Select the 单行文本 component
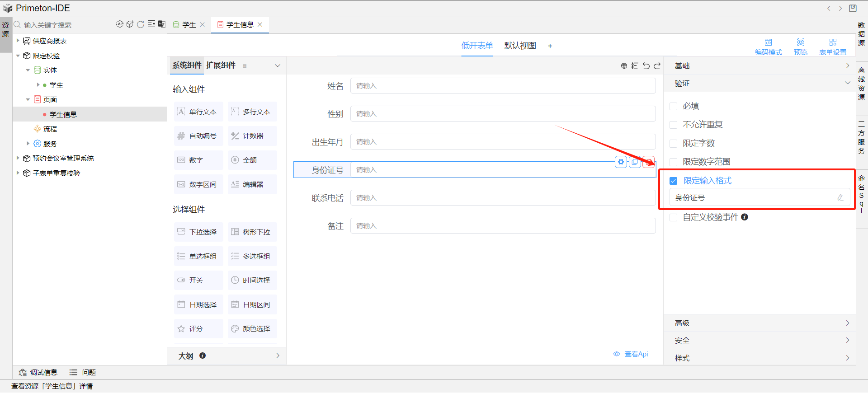Image resolution: width=868 pixels, height=393 pixels. (198, 112)
